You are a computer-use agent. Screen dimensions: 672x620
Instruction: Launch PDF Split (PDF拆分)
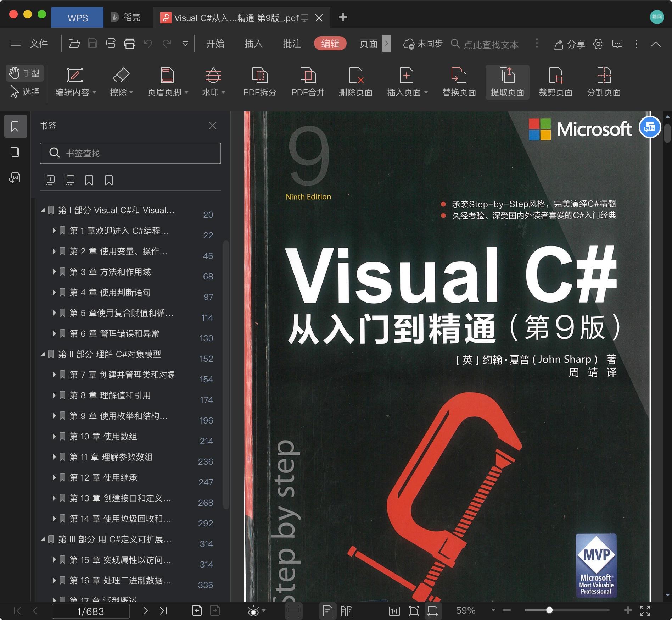pos(260,82)
